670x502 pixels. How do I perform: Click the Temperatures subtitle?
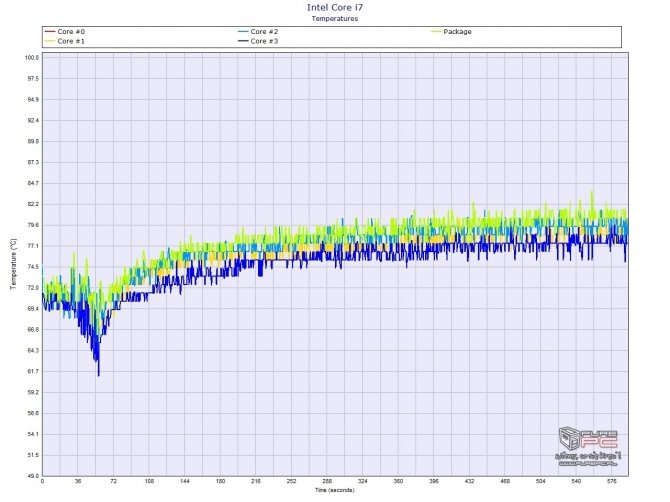335,18
